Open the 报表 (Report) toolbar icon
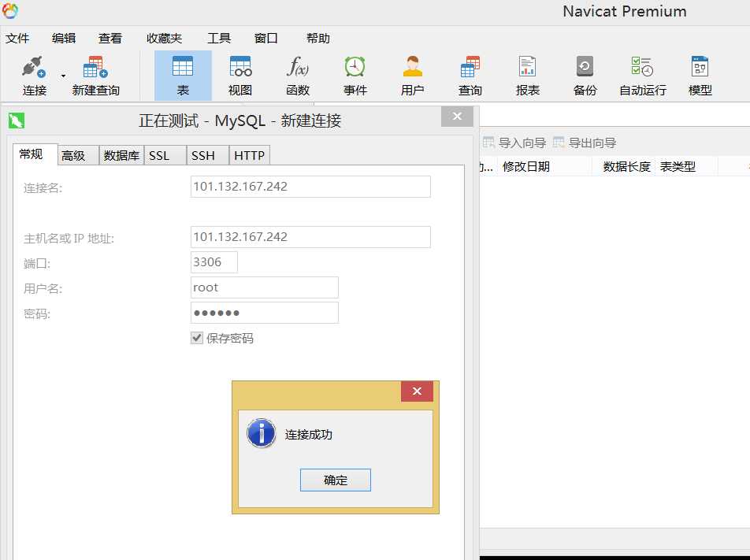Viewport: 750px width, 560px height. coord(528,76)
